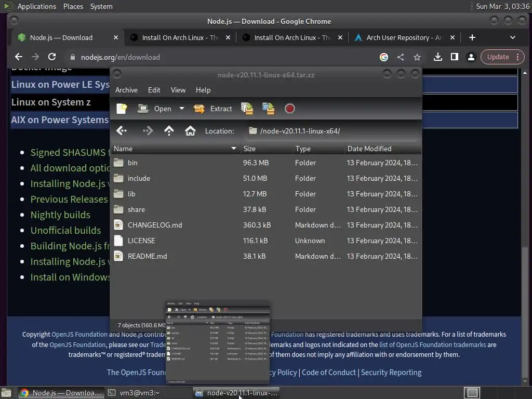Close the Arch User Repository tab

pos(453,37)
